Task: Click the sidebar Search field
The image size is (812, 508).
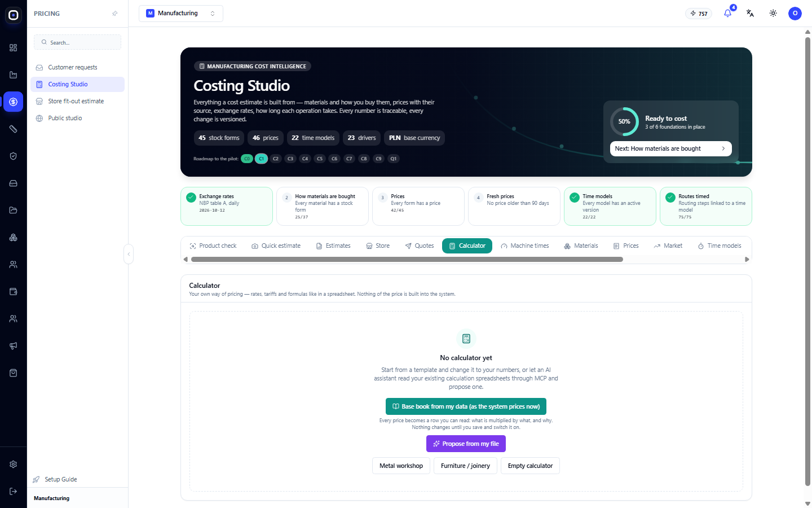Action: pyautogui.click(x=77, y=42)
